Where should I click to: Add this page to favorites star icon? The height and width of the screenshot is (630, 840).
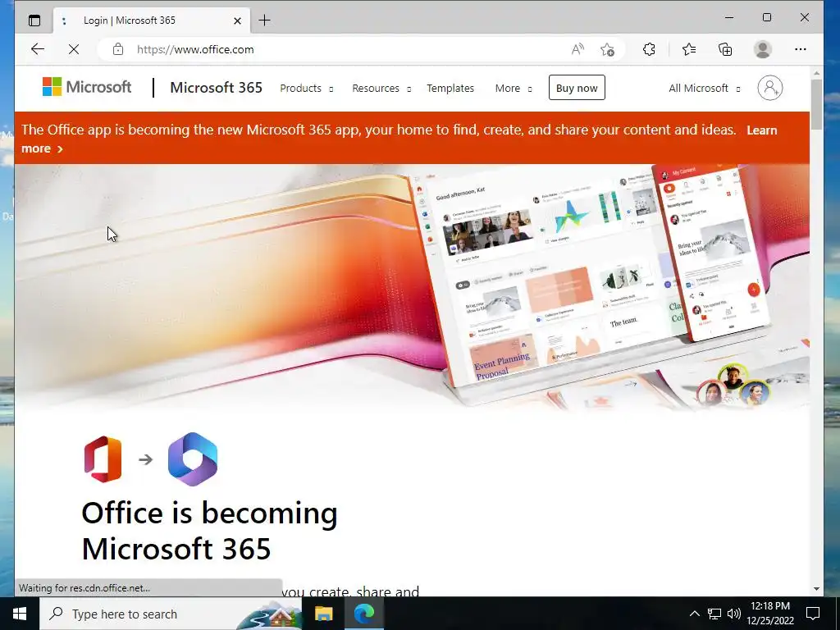(607, 49)
